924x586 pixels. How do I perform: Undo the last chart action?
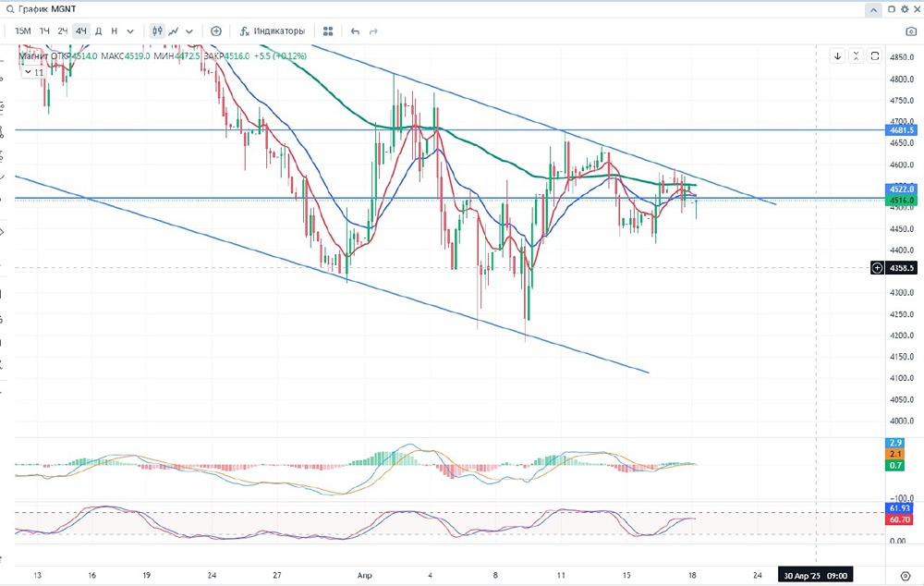click(x=355, y=31)
